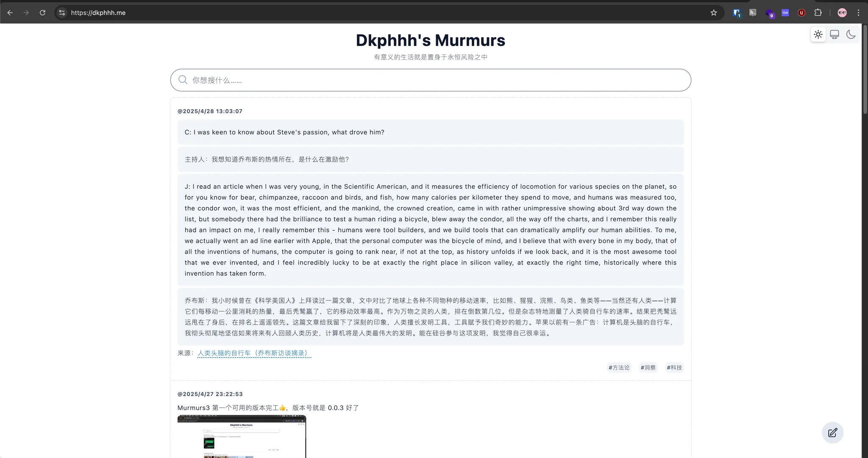Filter by the #洞察 tag
868x458 pixels.
pyautogui.click(x=648, y=368)
